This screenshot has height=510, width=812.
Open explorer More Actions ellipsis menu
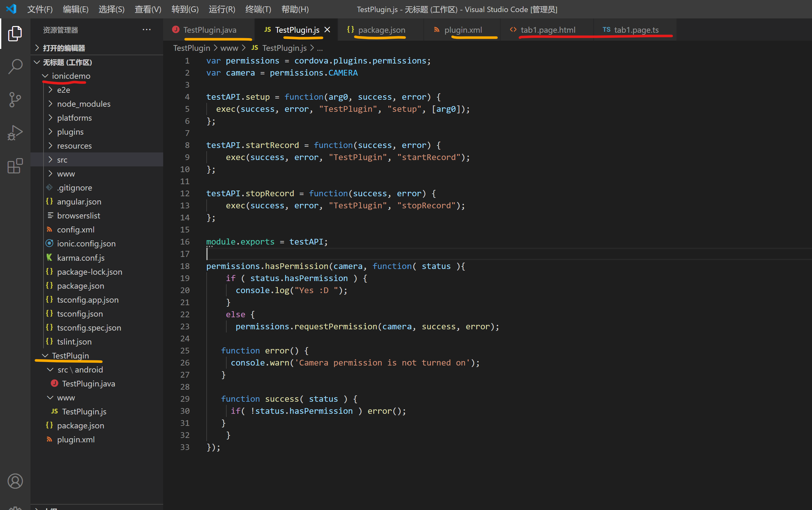[147, 30]
